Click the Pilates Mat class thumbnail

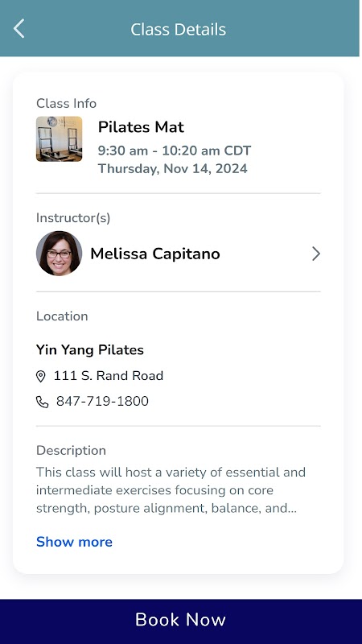pyautogui.click(x=59, y=138)
